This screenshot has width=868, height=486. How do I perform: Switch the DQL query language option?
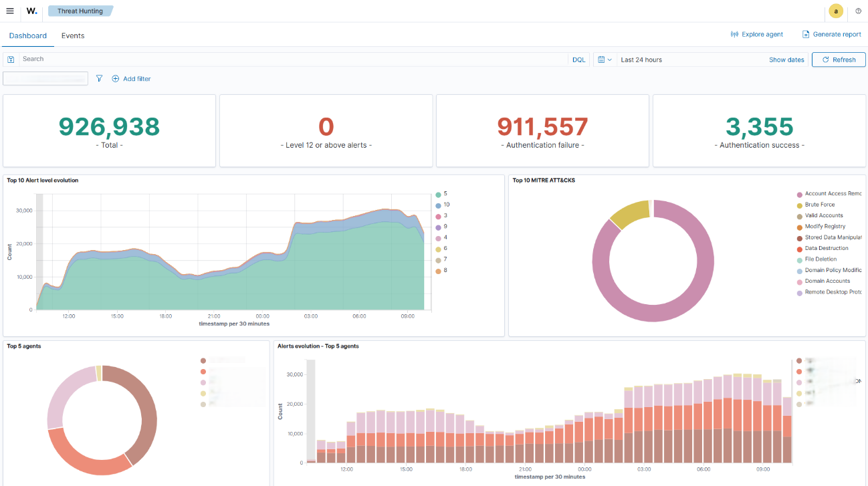coord(578,59)
